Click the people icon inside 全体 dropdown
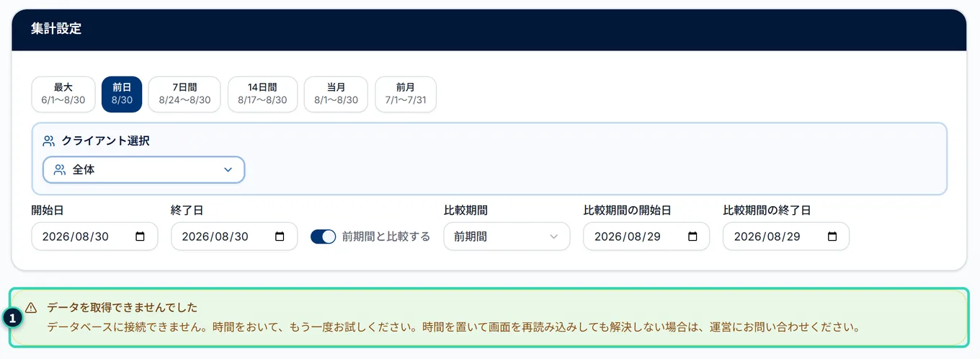 tap(60, 170)
